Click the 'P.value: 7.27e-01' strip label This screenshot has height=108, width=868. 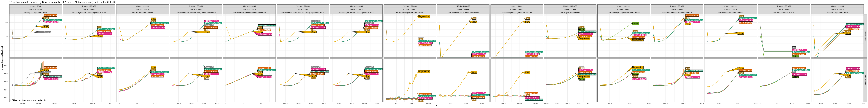click(784, 9)
